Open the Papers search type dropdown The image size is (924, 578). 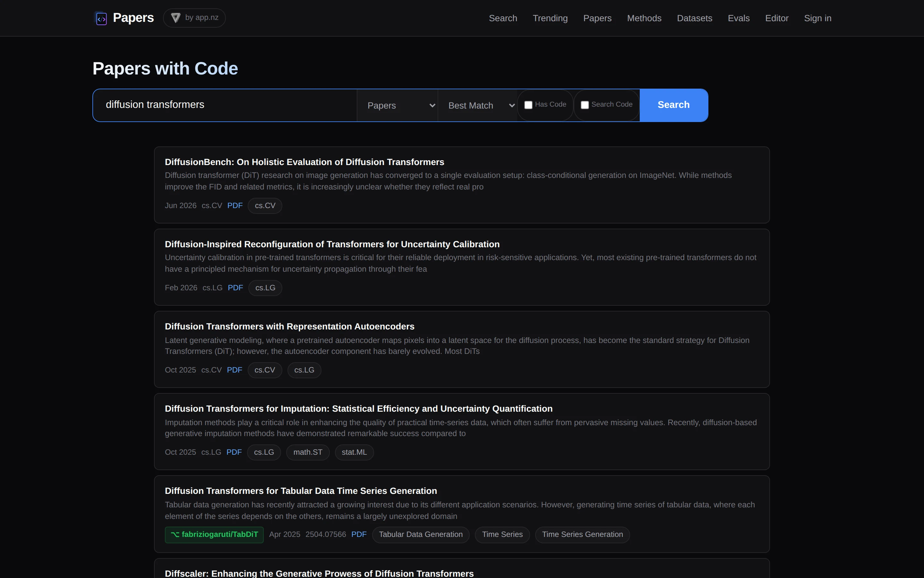coord(397,106)
